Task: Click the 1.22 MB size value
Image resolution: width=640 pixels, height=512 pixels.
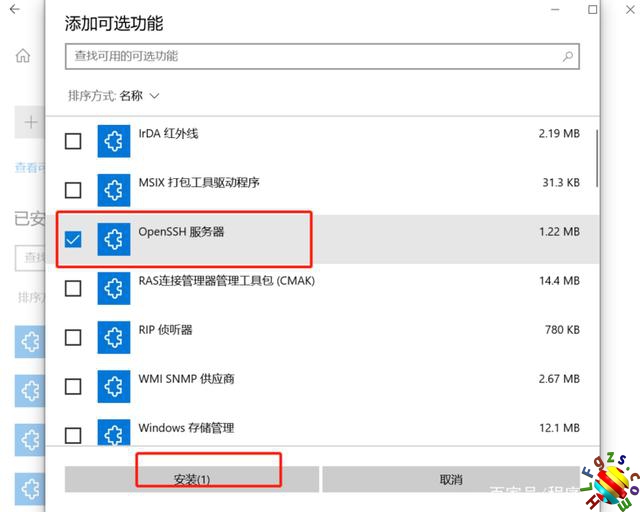Action: 559,232
